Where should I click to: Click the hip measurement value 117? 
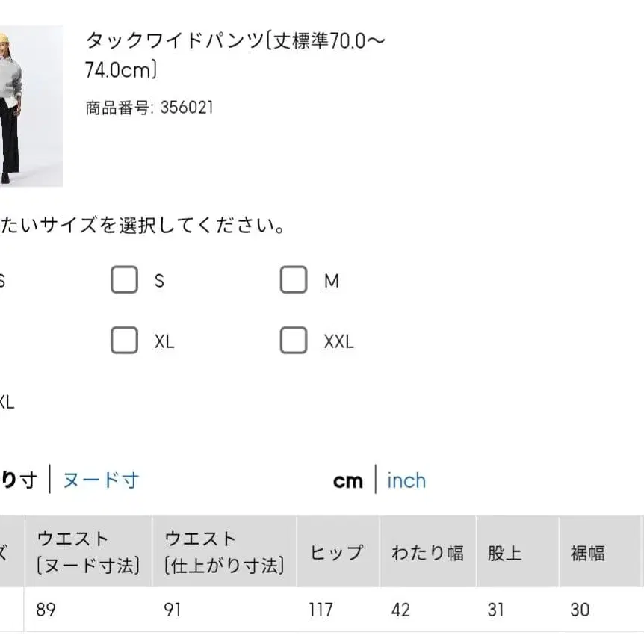click(320, 610)
